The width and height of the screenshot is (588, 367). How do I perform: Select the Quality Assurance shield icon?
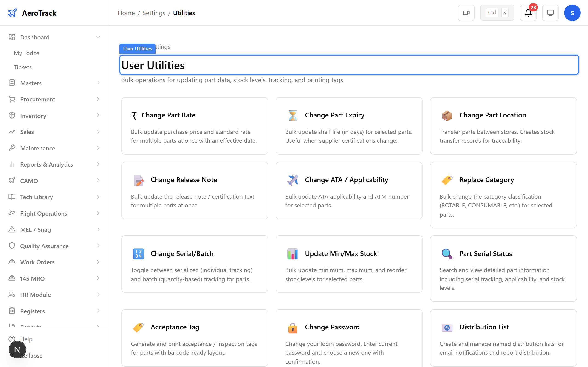coord(12,246)
